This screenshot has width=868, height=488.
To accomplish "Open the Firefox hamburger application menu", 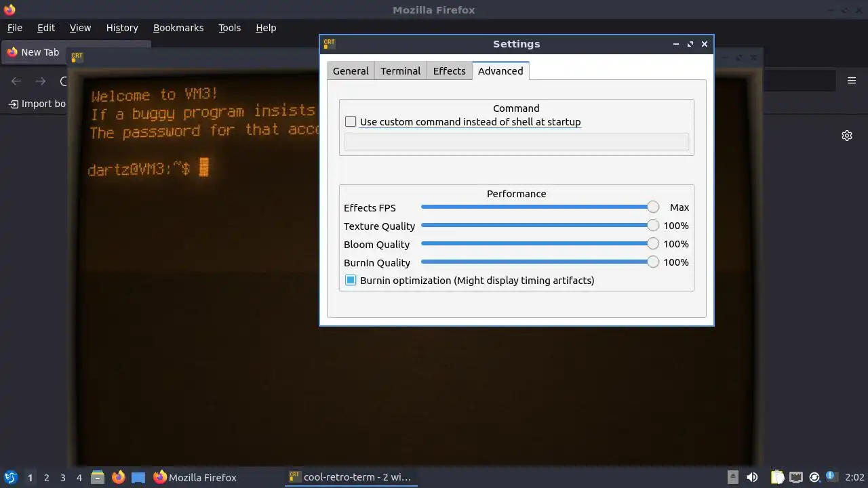I will (x=852, y=81).
